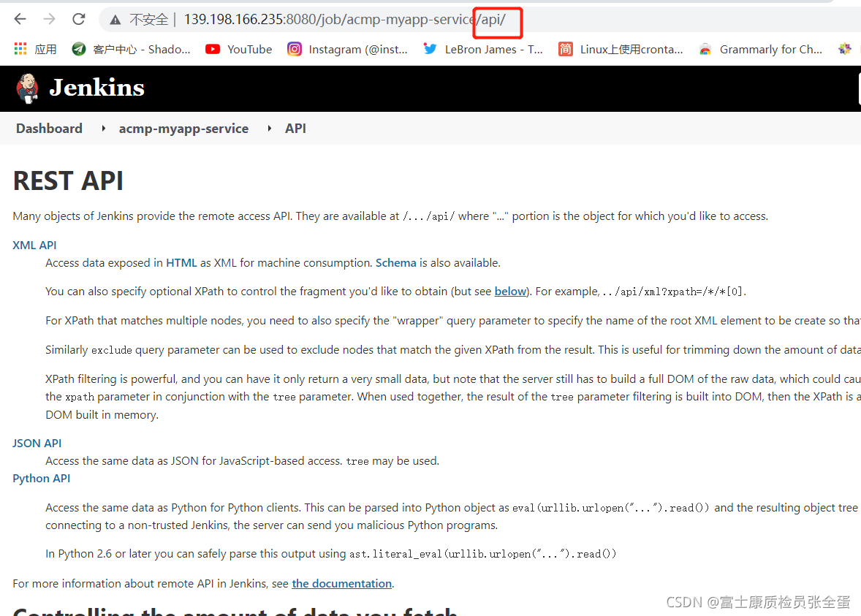861x616 pixels.
Task: Open the Schema link
Action: pyautogui.click(x=395, y=262)
